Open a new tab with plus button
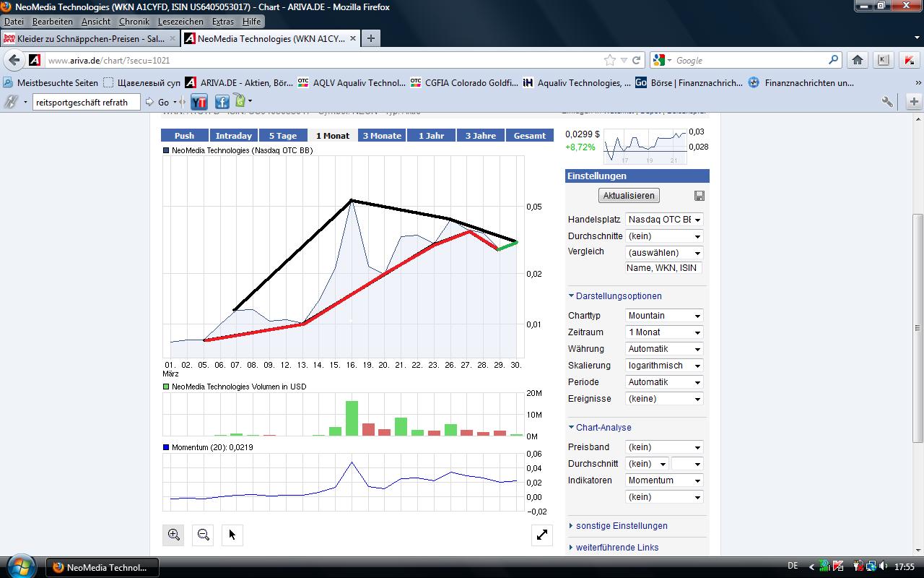 [370, 38]
